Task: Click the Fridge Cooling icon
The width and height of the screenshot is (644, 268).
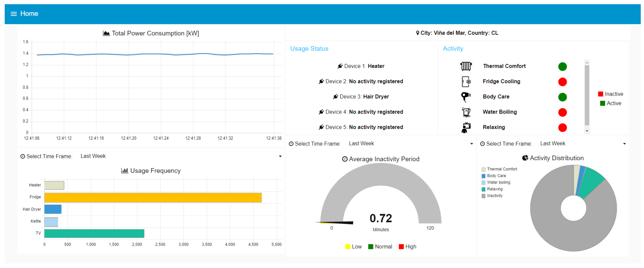Action: coord(466,82)
